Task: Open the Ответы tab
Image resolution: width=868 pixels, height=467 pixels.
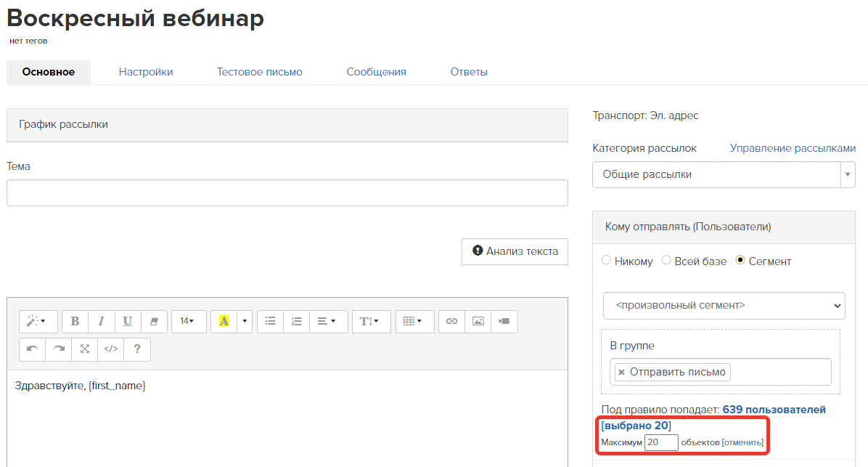Action: pos(469,72)
